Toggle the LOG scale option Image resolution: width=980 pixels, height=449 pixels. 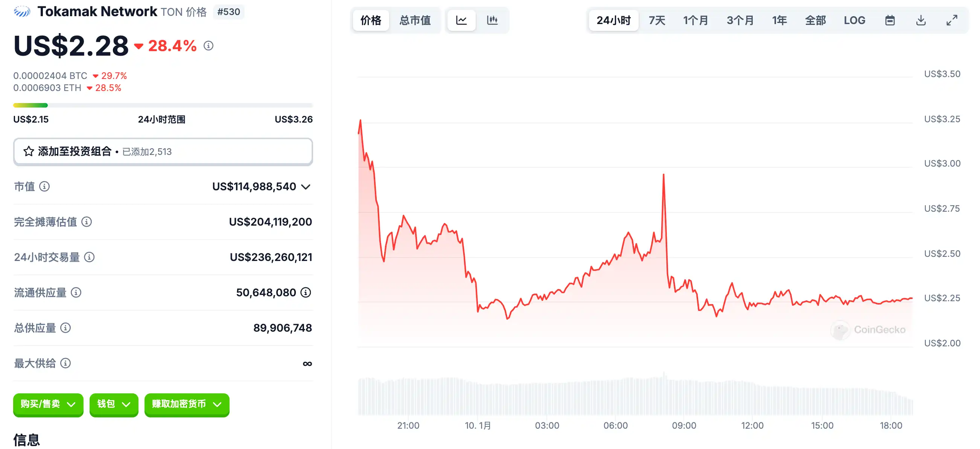tap(854, 20)
